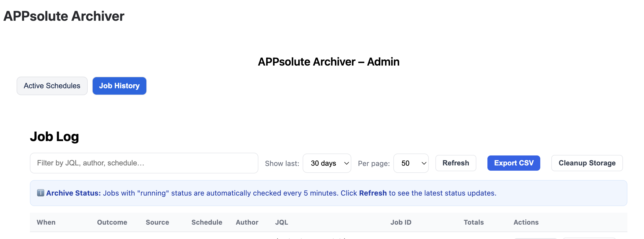Click the JQL, author, schedule filter field
Viewport: 644px width, 239px height.
(144, 163)
